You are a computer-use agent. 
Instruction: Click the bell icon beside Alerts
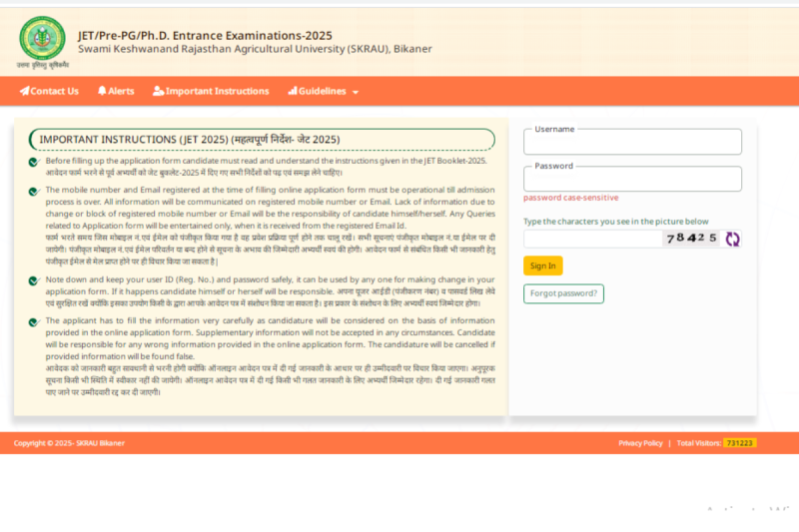(x=102, y=91)
